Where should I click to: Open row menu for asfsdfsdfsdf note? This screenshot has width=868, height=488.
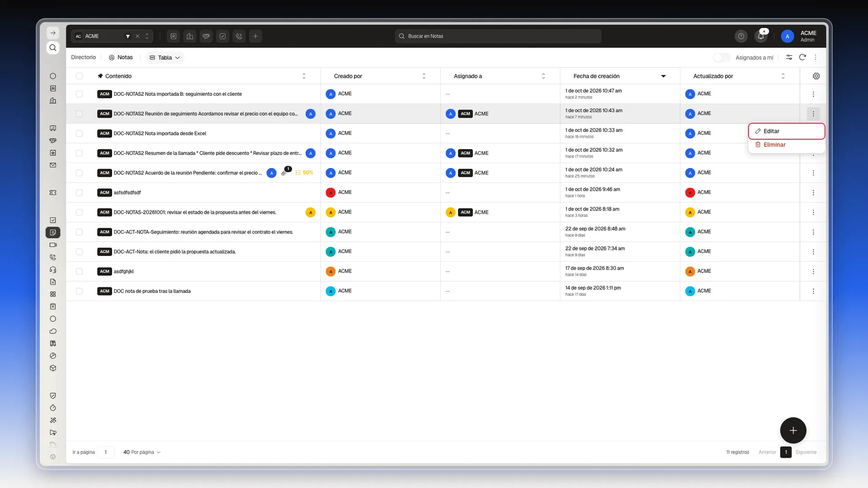coord(813,192)
